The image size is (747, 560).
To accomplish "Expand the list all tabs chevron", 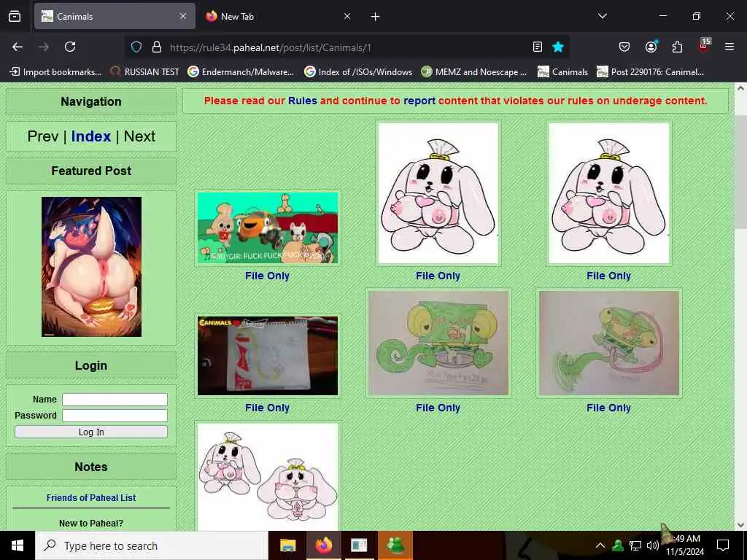I will pos(602,16).
